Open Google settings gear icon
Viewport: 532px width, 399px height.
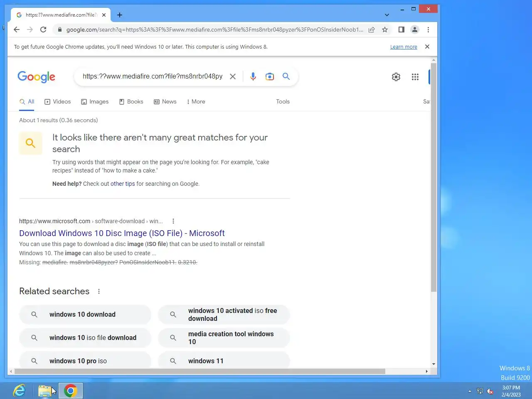pyautogui.click(x=396, y=77)
